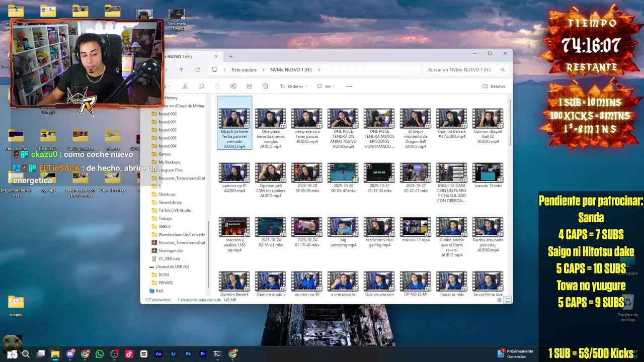Open Task View from the taskbar
The width and height of the screenshot is (644, 362).
coord(41,354)
